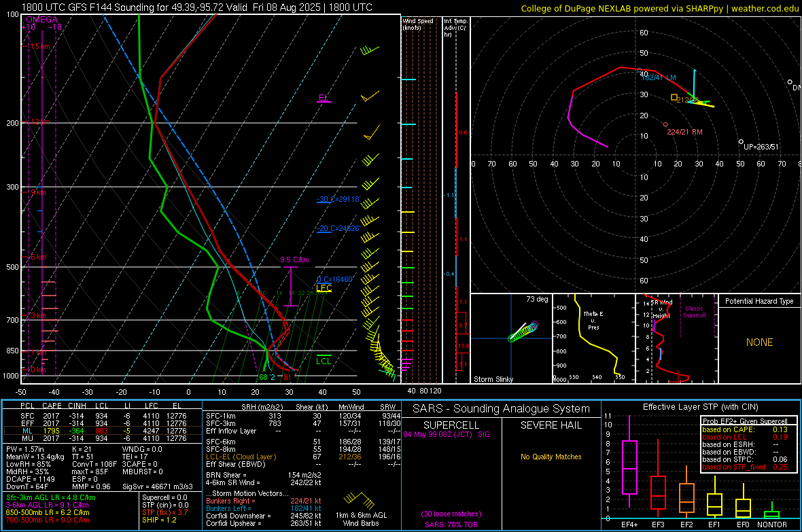Click the 0 C=16460' label
The height and width of the screenshot is (532, 802).
click(x=335, y=279)
